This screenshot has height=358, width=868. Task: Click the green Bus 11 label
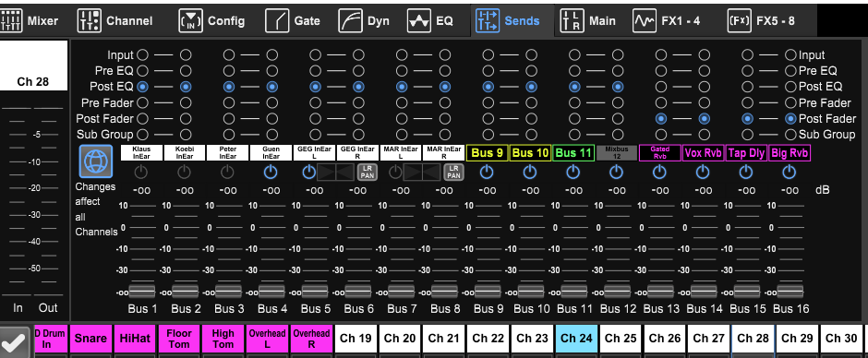click(573, 153)
